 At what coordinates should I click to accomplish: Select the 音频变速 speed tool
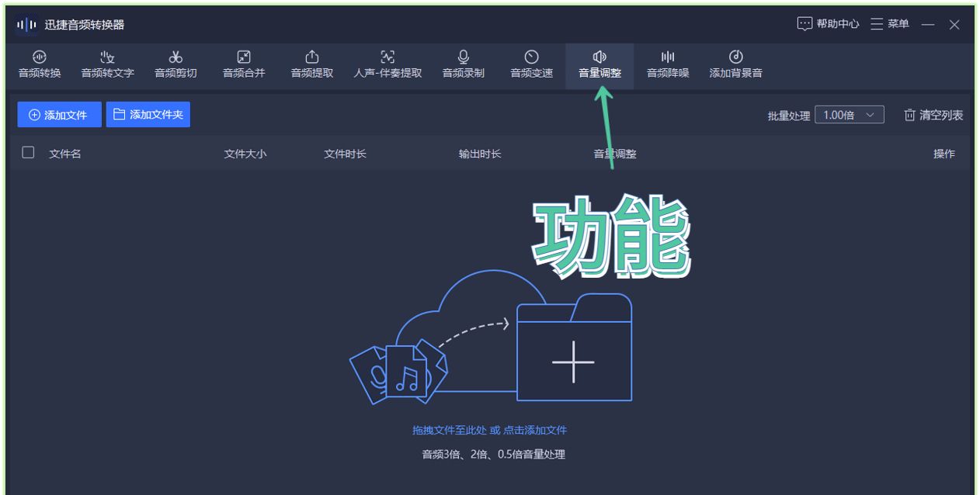[x=532, y=65]
